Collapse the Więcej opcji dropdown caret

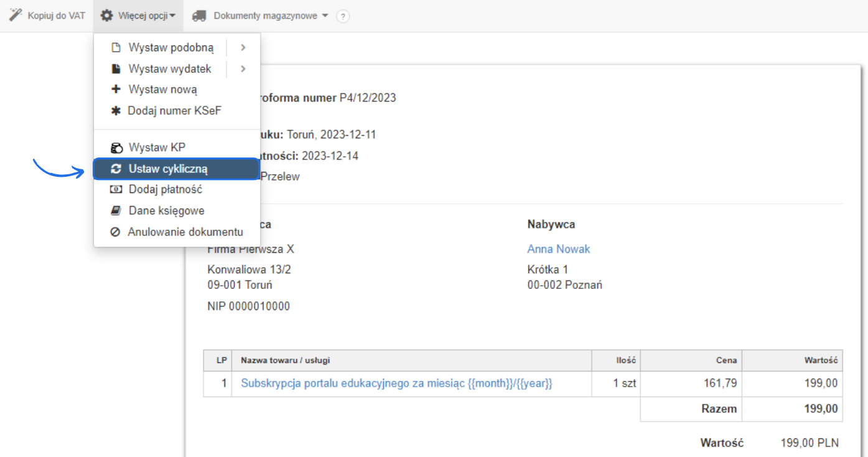click(172, 16)
